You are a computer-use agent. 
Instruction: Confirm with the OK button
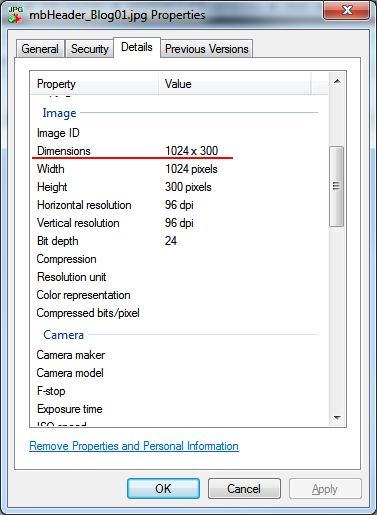(163, 489)
